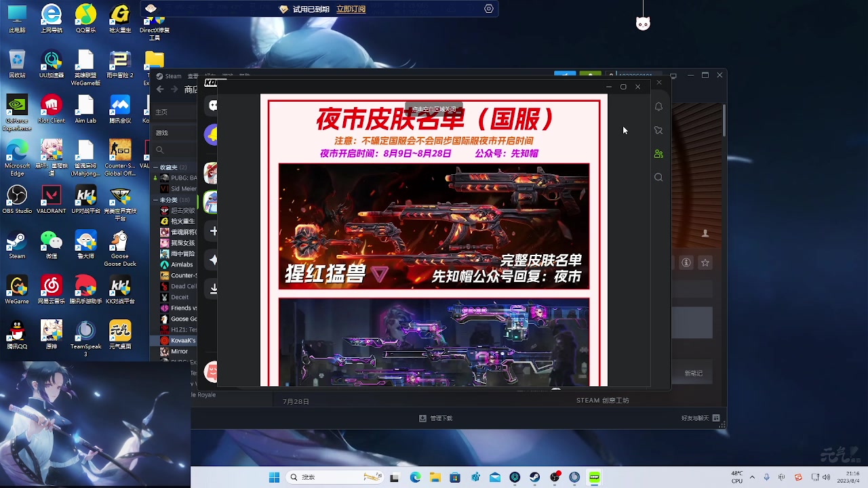Open the QQ Music desktop icon

click(x=85, y=18)
